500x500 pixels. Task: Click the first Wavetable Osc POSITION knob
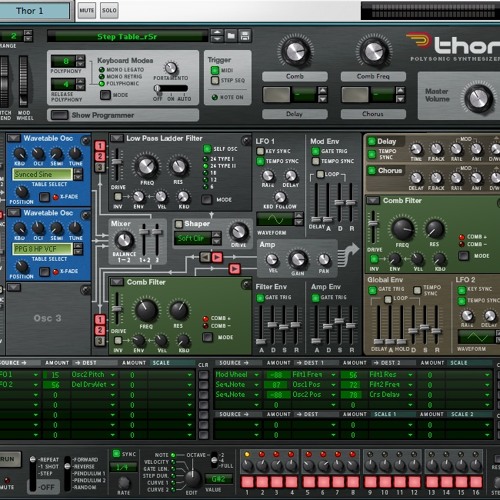pos(22,192)
